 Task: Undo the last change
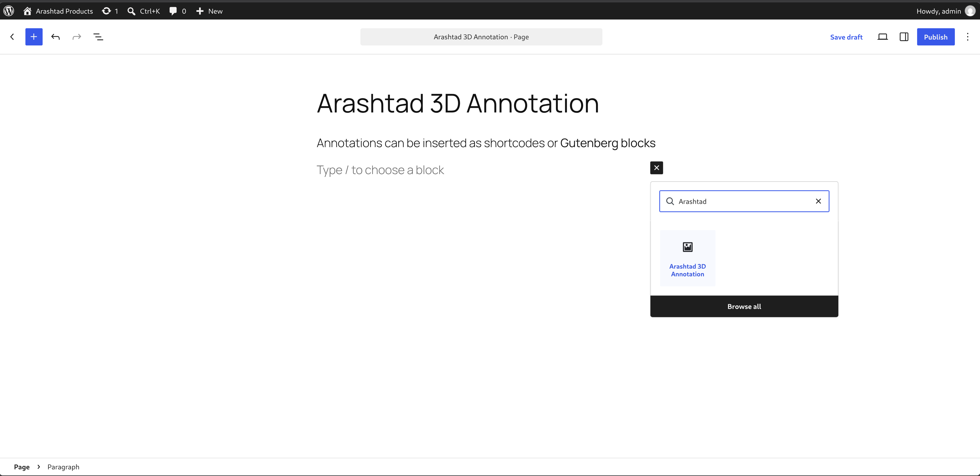coord(55,37)
